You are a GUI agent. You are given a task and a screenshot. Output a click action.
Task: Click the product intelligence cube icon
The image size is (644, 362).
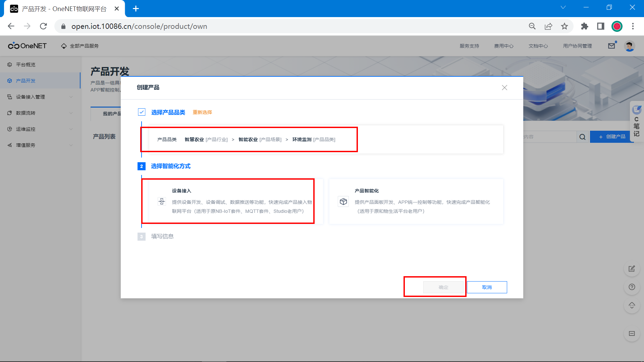coord(343,201)
